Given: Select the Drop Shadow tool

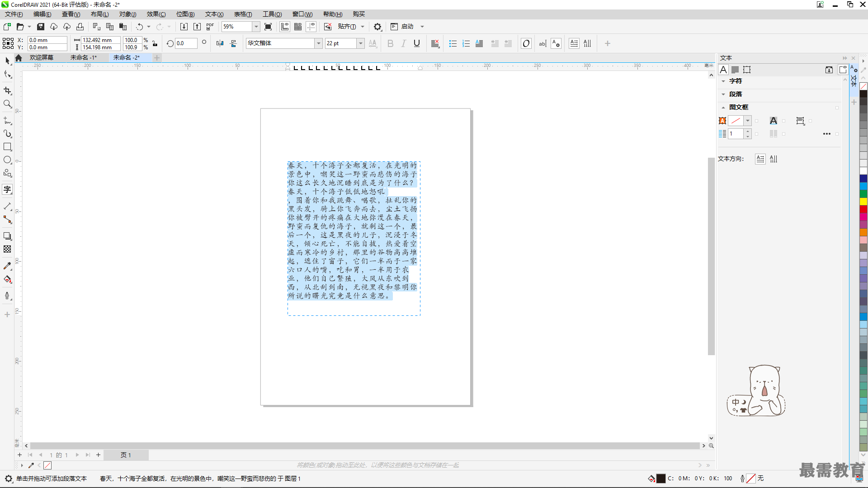Looking at the screenshot, I should (x=7, y=236).
